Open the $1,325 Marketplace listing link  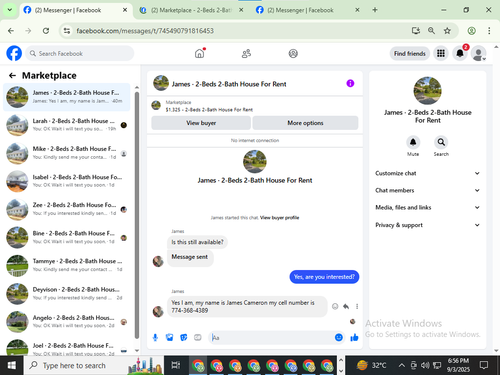(x=209, y=110)
